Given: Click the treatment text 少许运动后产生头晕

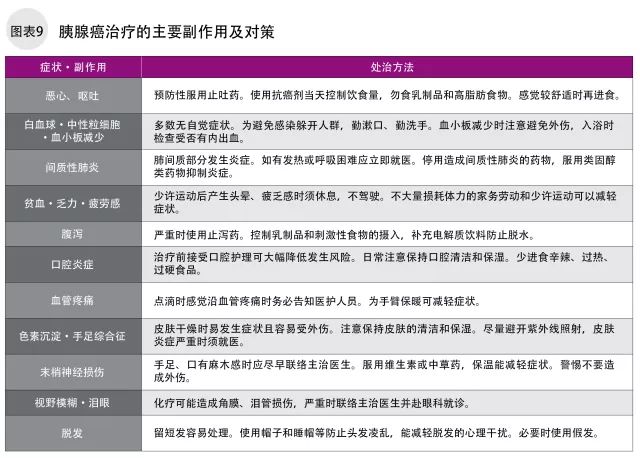Looking at the screenshot, I should click(x=202, y=196).
